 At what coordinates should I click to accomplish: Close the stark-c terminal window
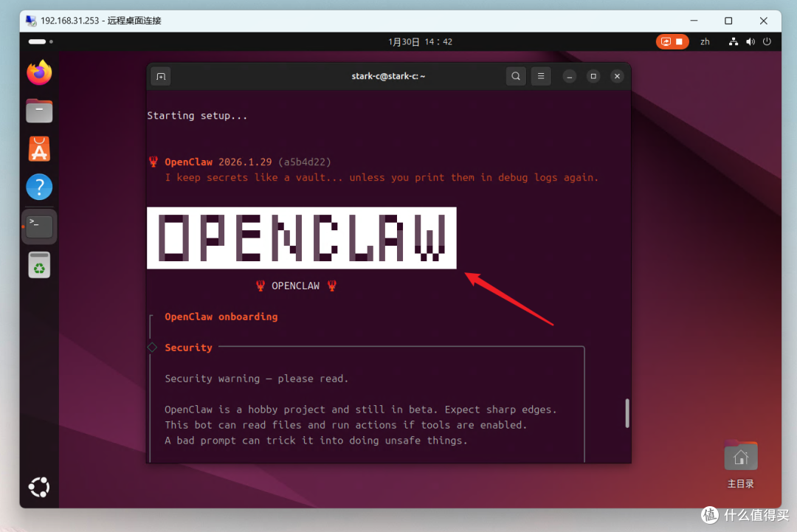[617, 76]
